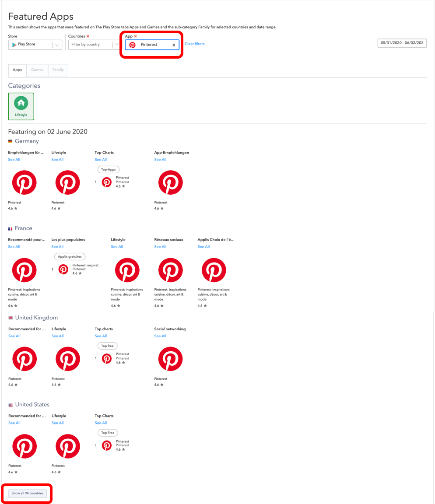Click the Featuring on 02 June 2020 heading

(x=48, y=132)
